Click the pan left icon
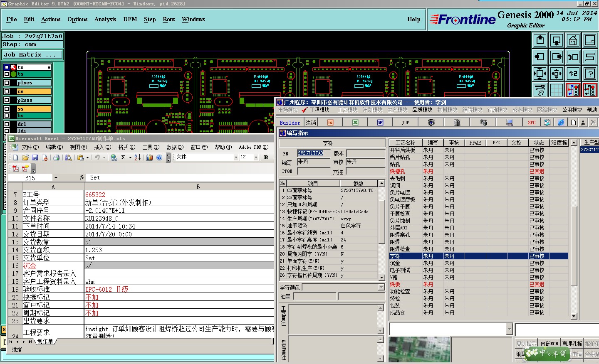 [x=540, y=57]
